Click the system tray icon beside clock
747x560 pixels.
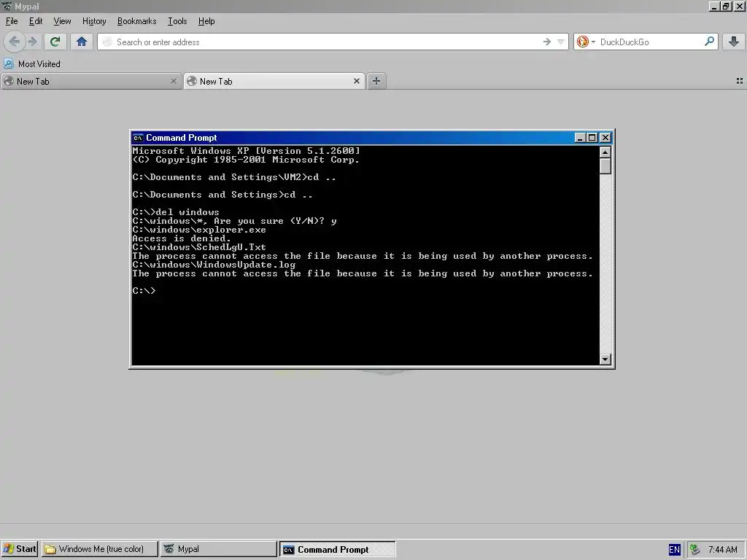click(x=695, y=550)
